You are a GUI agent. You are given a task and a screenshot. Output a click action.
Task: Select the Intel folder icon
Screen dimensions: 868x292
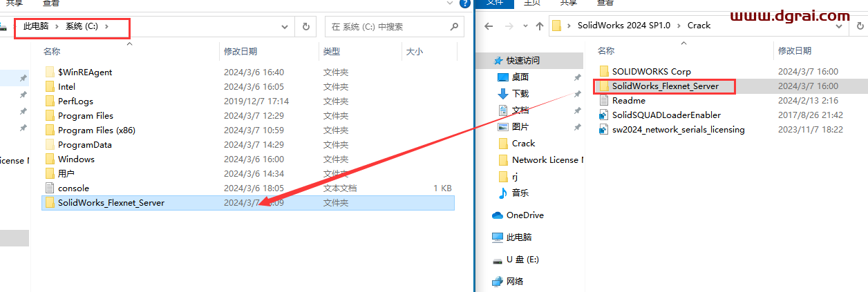coord(49,86)
